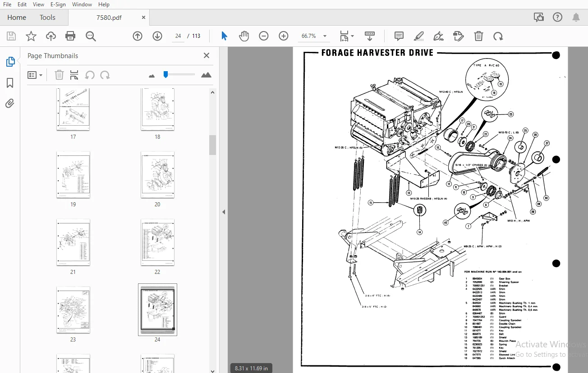588x373 pixels.
Task: Select page 24 thumbnail
Action: (157, 310)
